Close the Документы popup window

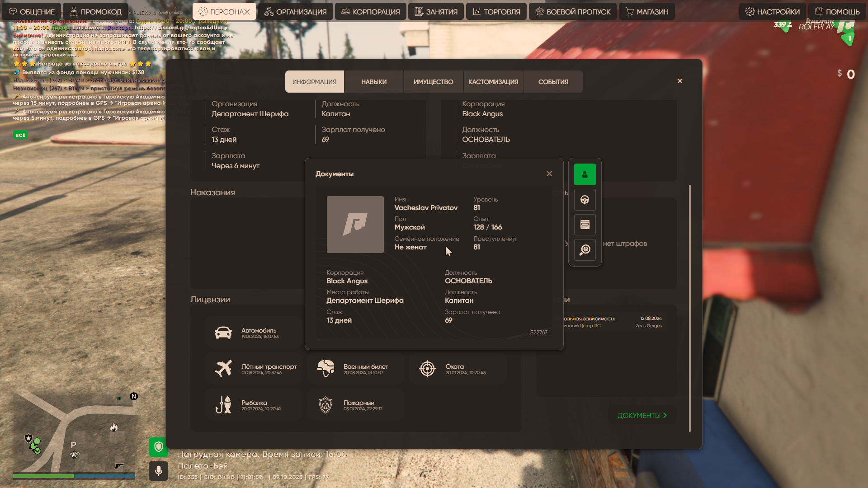(x=549, y=174)
